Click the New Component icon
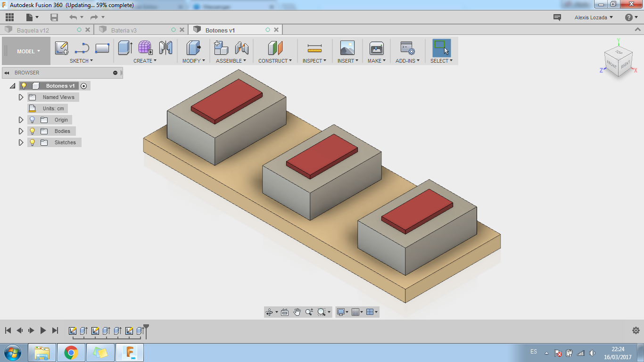644x362 pixels. click(221, 48)
